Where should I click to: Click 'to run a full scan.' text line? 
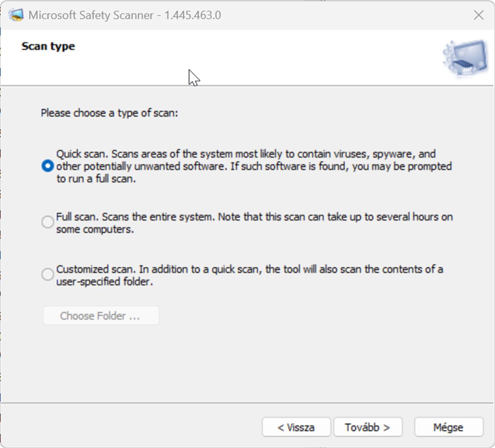(x=96, y=179)
